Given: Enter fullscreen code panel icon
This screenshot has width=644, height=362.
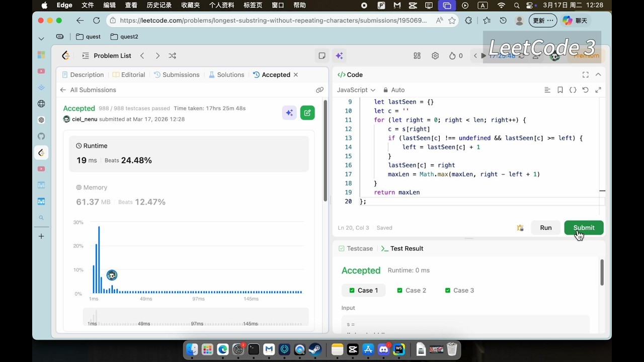Looking at the screenshot, I should click(x=586, y=74).
